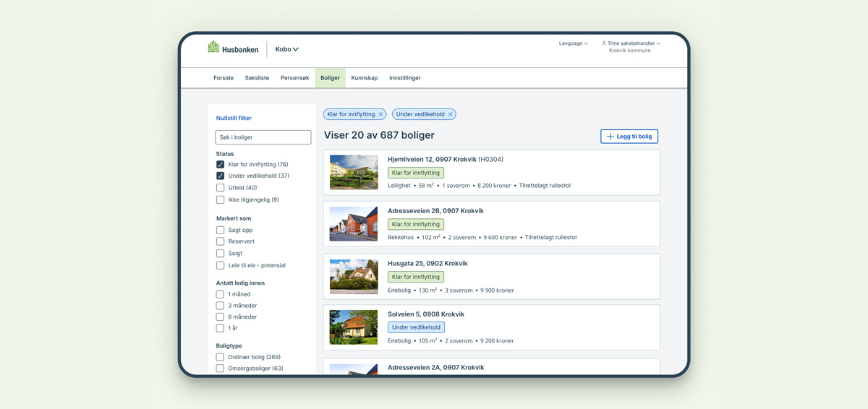Click the user profile icon

pos(604,43)
